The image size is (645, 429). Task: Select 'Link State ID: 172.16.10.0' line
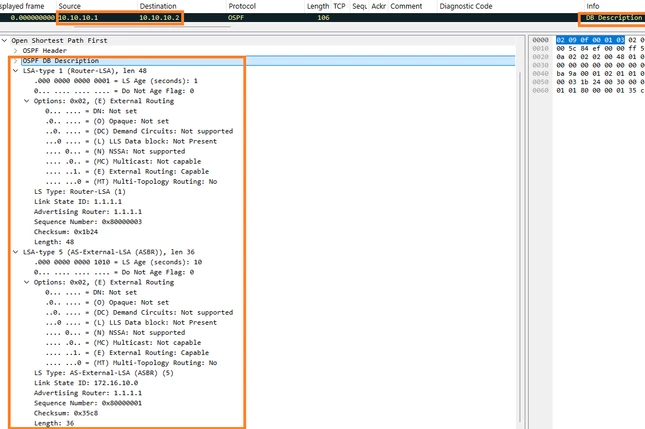(x=86, y=383)
